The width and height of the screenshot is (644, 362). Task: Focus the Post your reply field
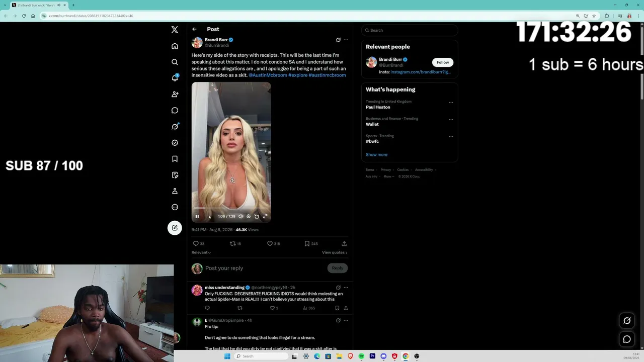[264, 268]
